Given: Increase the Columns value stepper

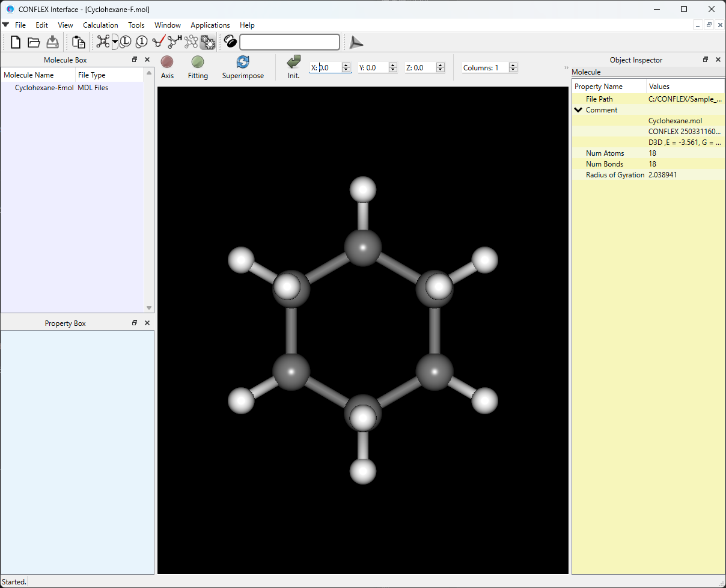Looking at the screenshot, I should click(512, 64).
